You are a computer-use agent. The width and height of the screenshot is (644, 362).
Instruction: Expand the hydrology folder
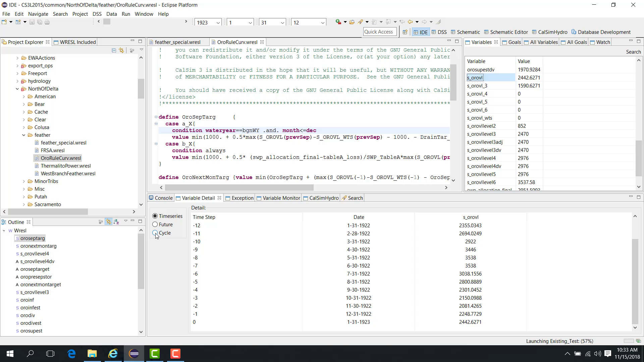[17, 81]
